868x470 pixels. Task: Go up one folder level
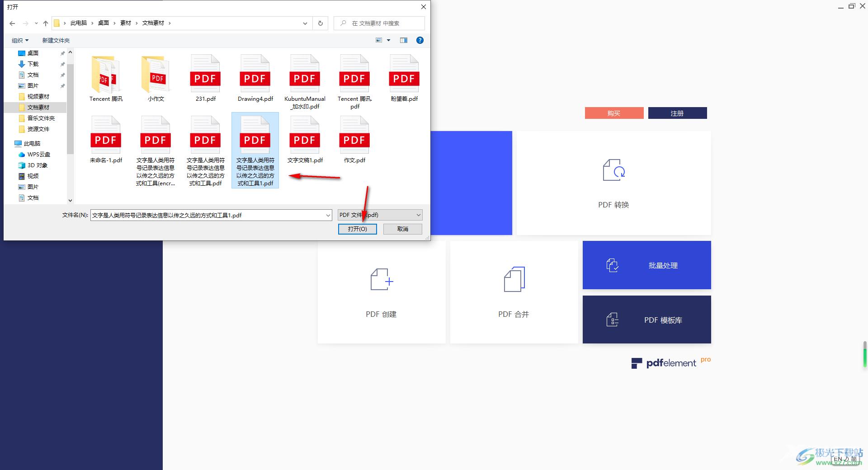point(45,23)
